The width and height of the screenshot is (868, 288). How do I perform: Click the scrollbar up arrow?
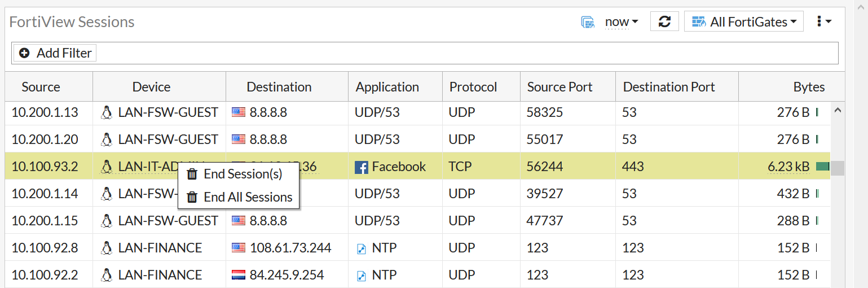[838, 111]
